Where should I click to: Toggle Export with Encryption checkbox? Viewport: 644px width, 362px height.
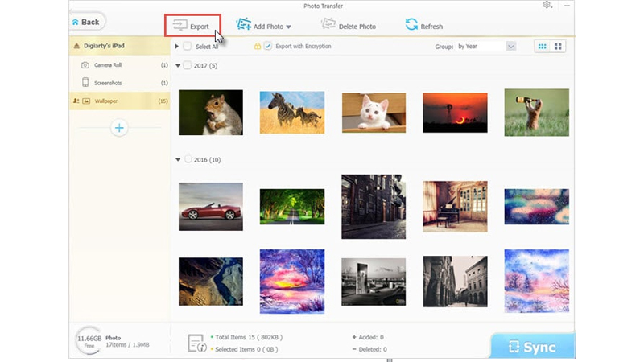point(268,47)
